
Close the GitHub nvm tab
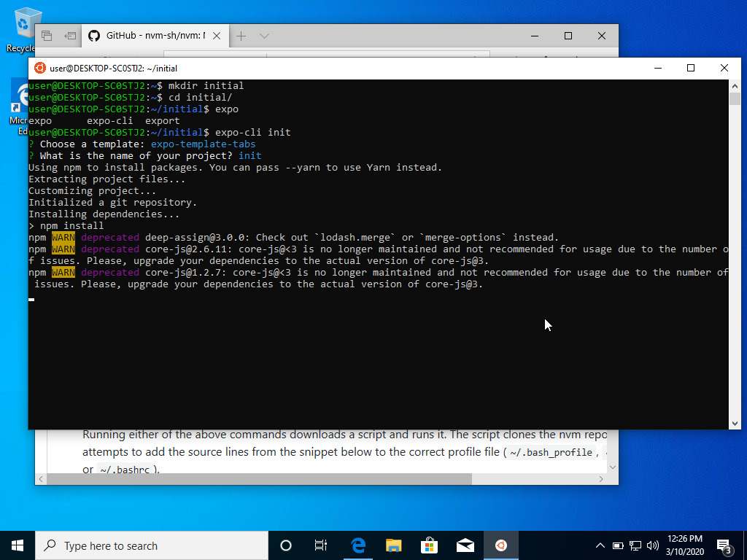pos(216,36)
